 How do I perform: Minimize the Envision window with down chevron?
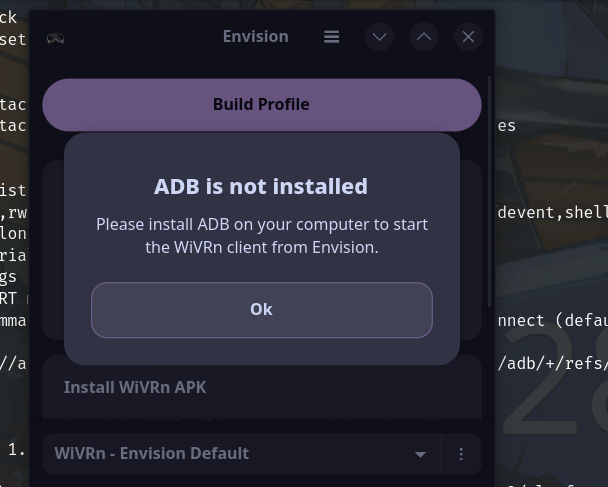pos(379,37)
